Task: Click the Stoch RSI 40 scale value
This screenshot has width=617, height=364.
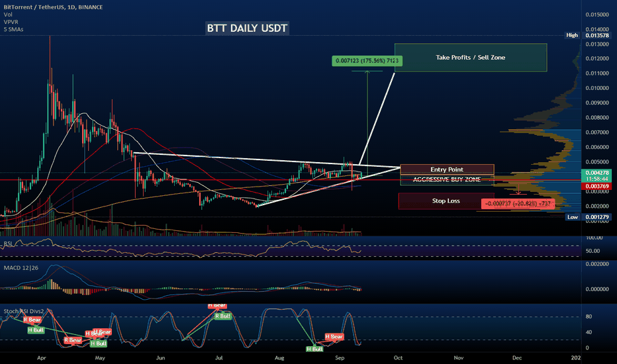Action: (589, 332)
